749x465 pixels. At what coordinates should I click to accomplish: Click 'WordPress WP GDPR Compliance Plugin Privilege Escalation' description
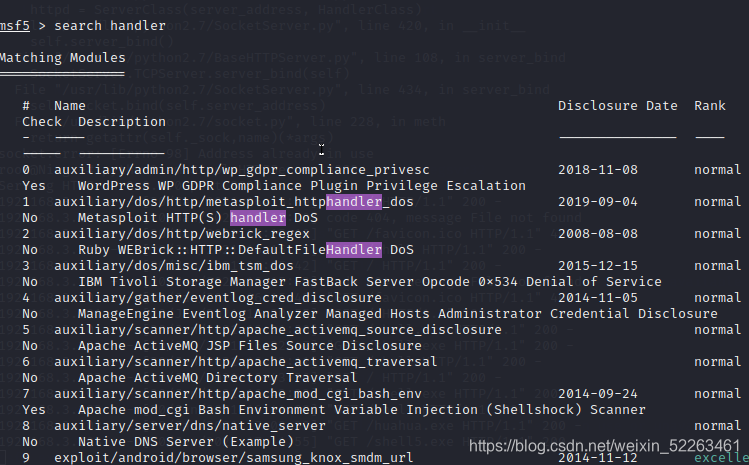tap(302, 186)
